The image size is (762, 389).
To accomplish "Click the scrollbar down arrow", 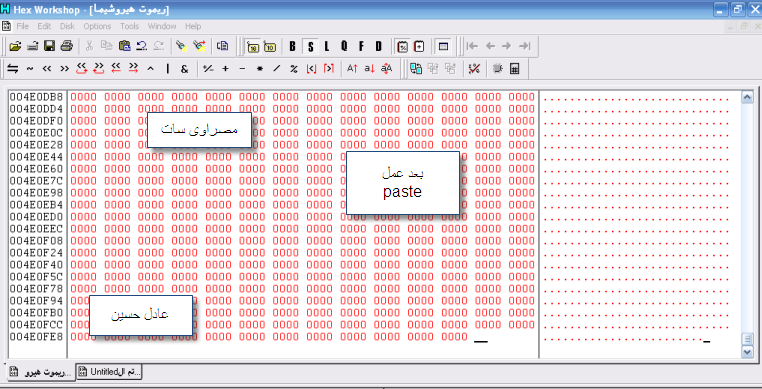I will [x=747, y=351].
